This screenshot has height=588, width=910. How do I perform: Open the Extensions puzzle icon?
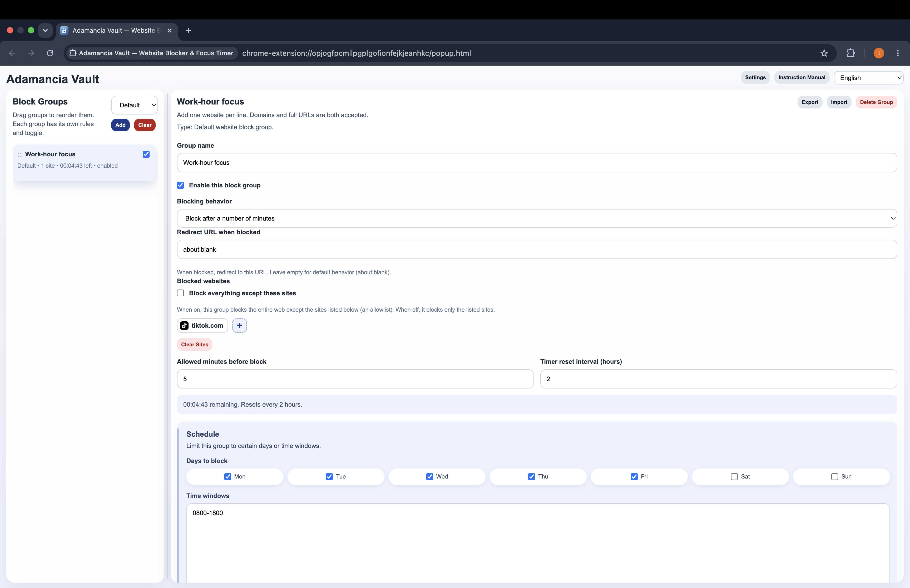[850, 53]
